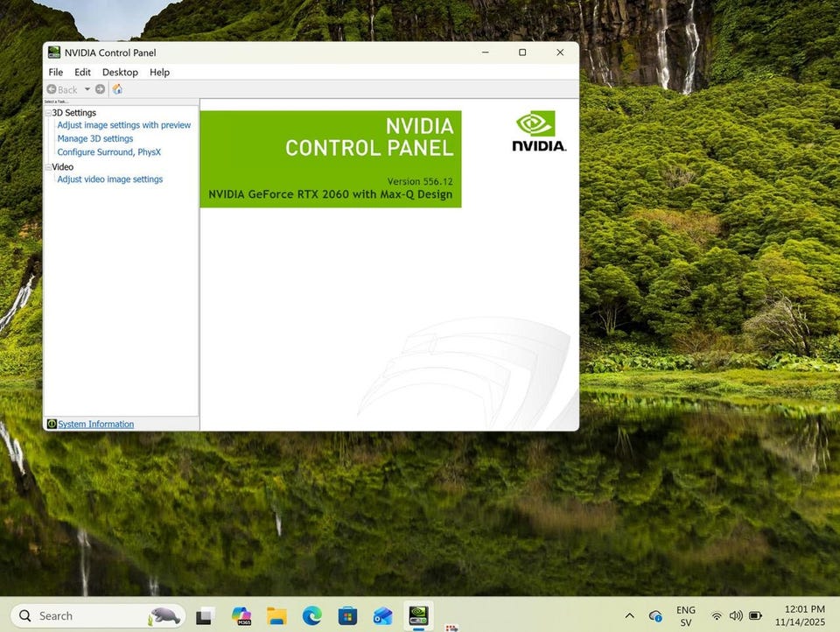Click the NVIDIA logo in the panel
840x632 pixels.
click(539, 131)
